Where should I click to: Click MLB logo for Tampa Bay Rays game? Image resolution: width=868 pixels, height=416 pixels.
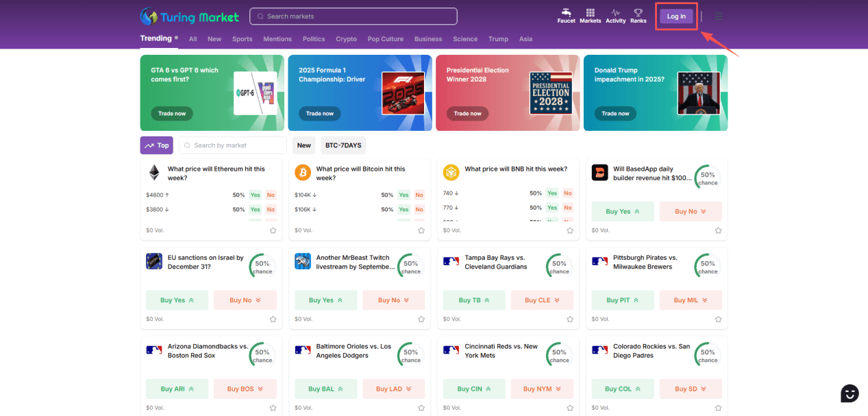point(451,261)
